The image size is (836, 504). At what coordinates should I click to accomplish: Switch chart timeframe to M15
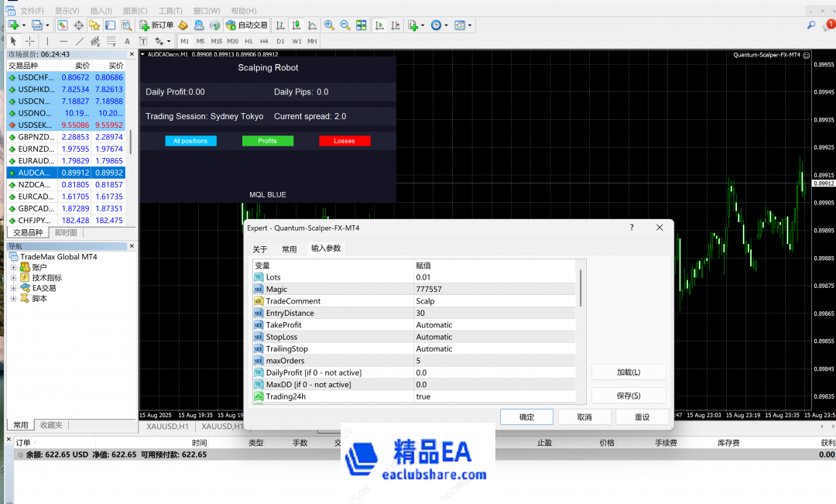[x=217, y=41]
